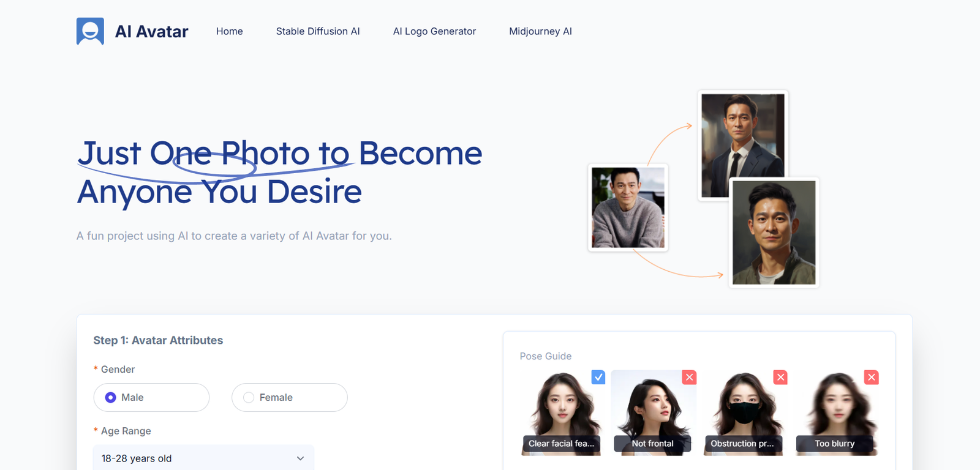Click the blue checkmark on the first pose
This screenshot has height=470, width=980.
click(598, 378)
